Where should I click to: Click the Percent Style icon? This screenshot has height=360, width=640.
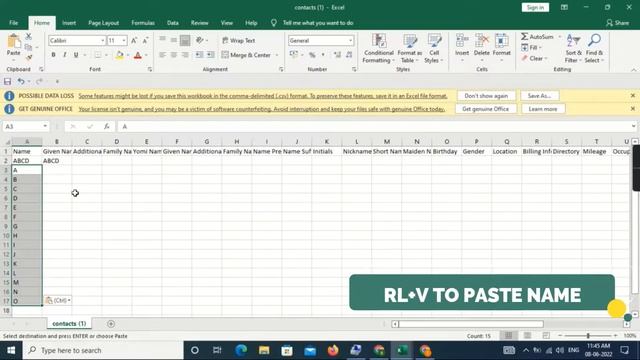(x=312, y=55)
